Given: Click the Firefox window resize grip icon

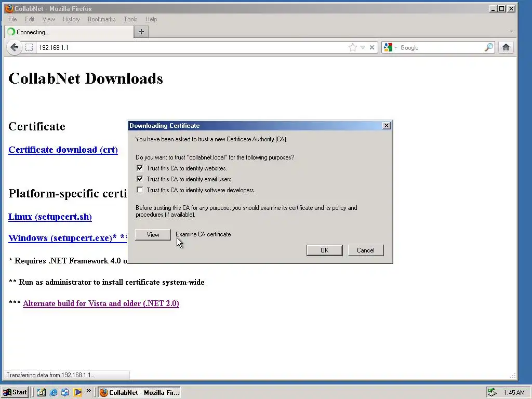Looking at the screenshot, I should [513, 376].
